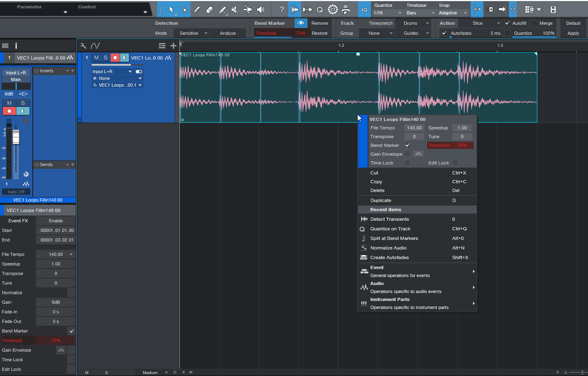
Task: Open the Add Tracks plus icon
Action: (x=173, y=46)
